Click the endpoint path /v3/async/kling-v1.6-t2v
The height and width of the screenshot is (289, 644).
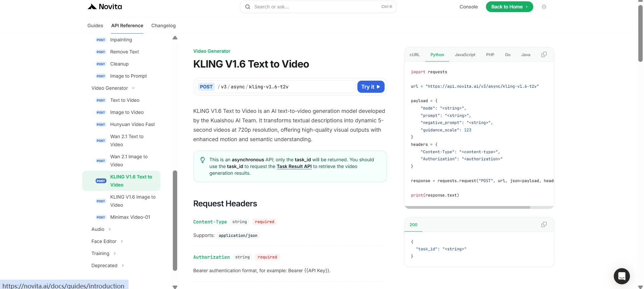pos(253,87)
